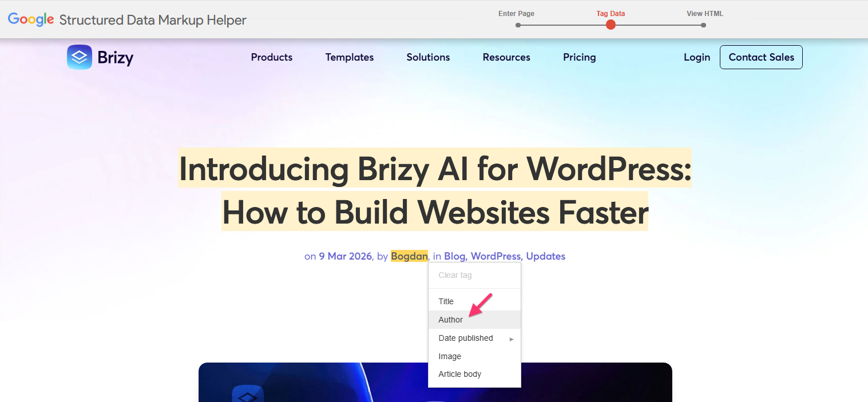Click the Google logo in header
Viewport: 868px width, 402px height.
(31, 19)
